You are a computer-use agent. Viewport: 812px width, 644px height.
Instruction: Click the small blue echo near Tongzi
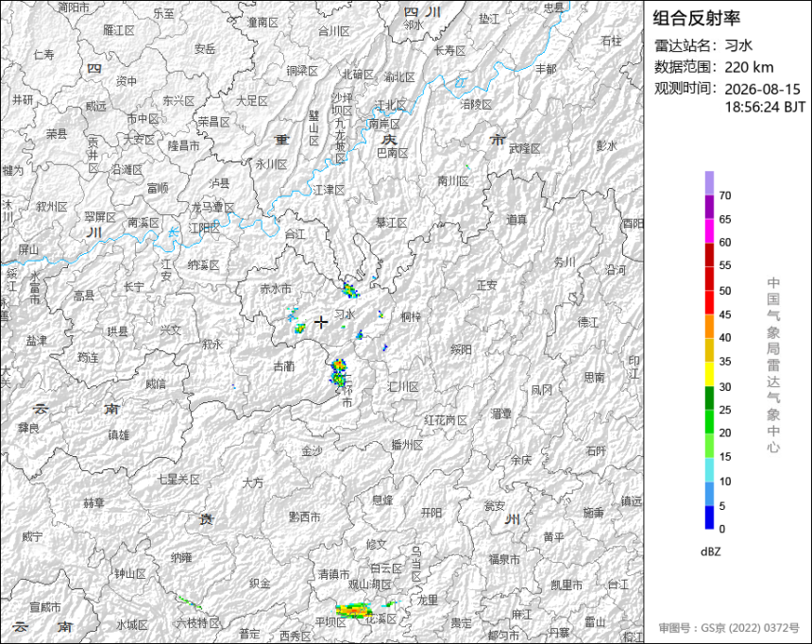tap(381, 314)
